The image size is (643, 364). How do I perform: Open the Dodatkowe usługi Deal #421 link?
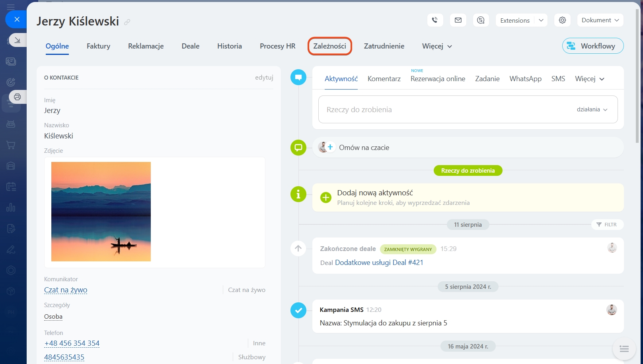[x=379, y=263]
